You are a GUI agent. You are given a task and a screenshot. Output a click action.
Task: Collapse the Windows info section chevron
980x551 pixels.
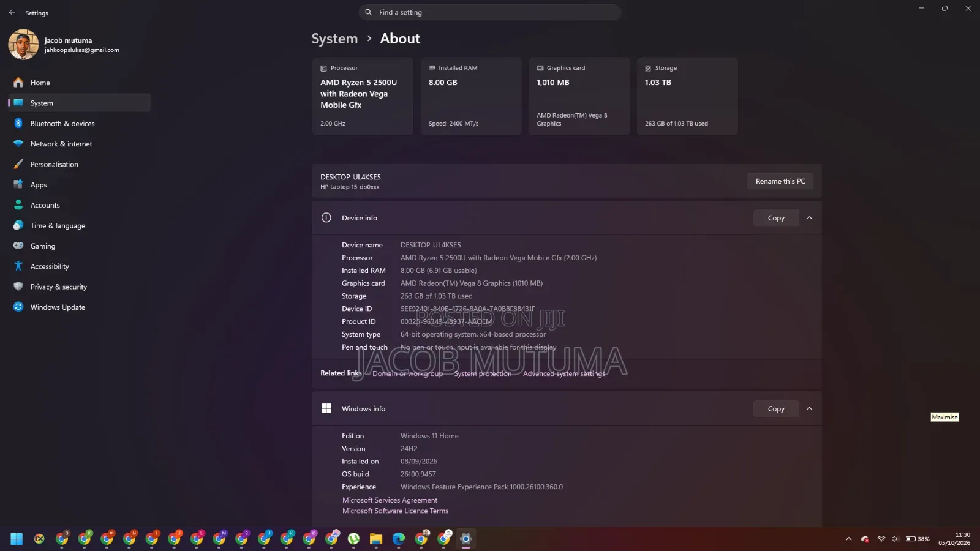point(810,409)
